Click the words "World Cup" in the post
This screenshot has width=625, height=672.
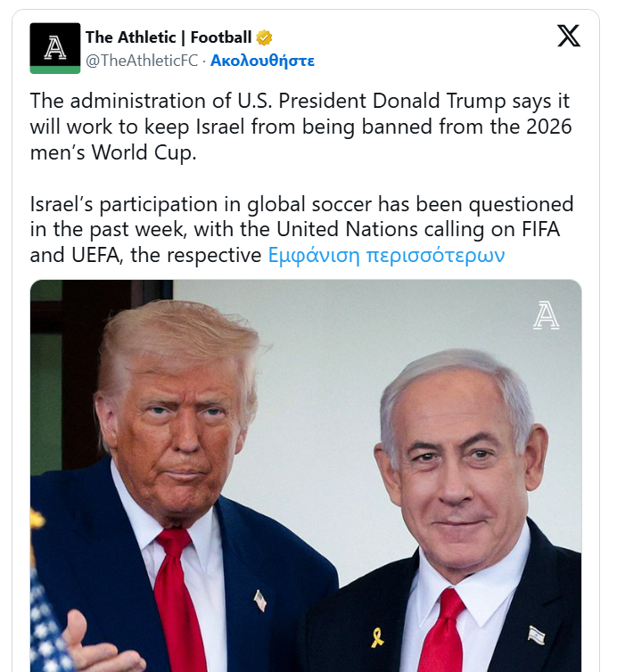point(142,152)
